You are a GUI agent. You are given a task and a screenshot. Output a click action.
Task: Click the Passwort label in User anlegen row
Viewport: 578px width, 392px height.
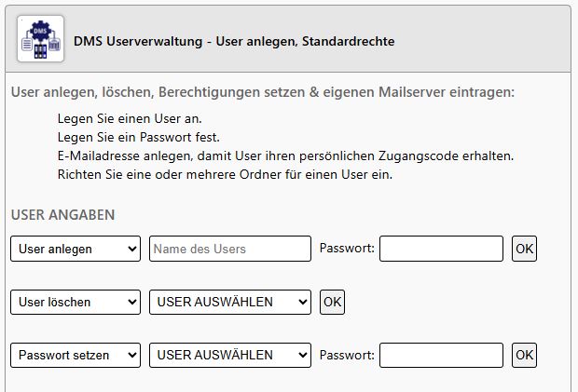(x=347, y=249)
